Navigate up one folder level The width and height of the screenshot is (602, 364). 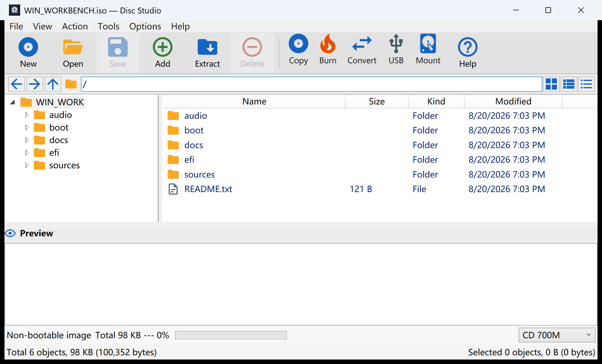pos(53,84)
